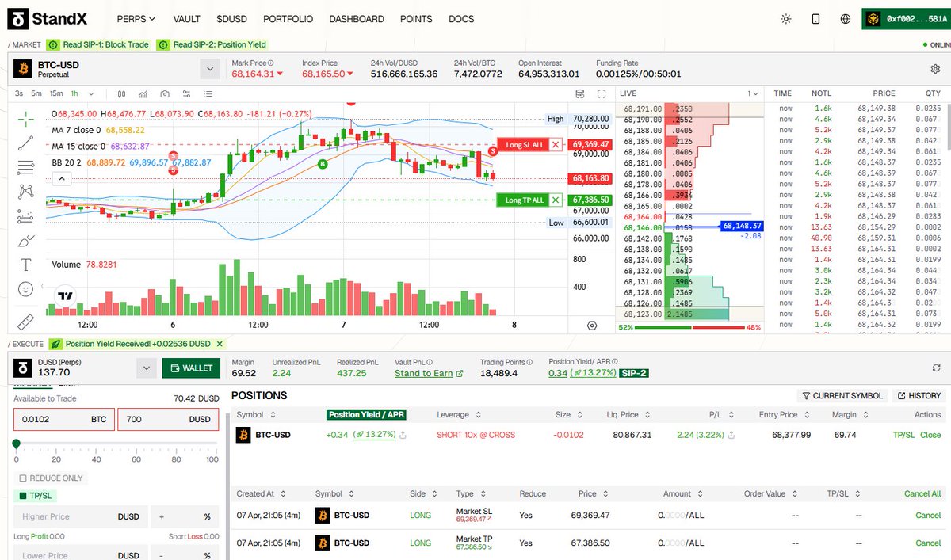Open DOCS
Viewport: 951px width, 560px height.
pyautogui.click(x=461, y=19)
